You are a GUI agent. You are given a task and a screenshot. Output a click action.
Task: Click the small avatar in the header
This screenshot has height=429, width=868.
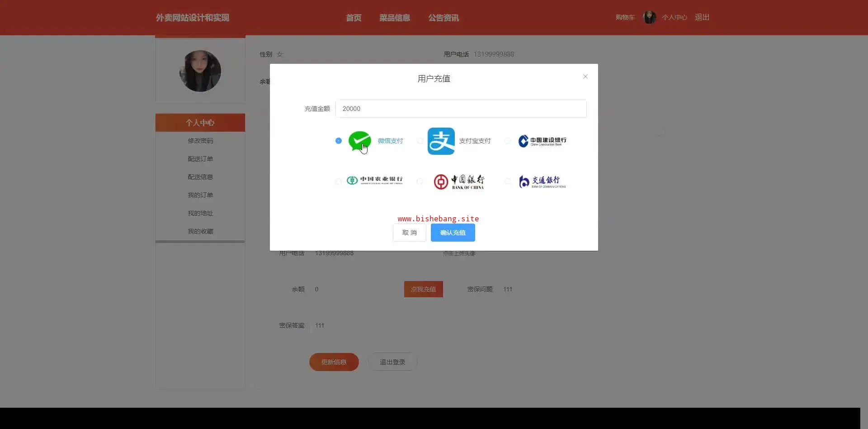pos(650,17)
